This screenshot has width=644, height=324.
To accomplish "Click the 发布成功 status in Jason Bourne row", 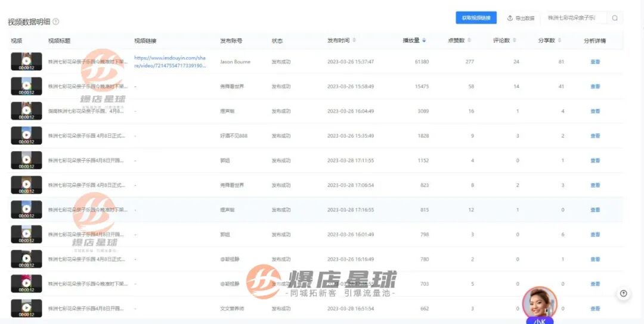I will (x=281, y=61).
